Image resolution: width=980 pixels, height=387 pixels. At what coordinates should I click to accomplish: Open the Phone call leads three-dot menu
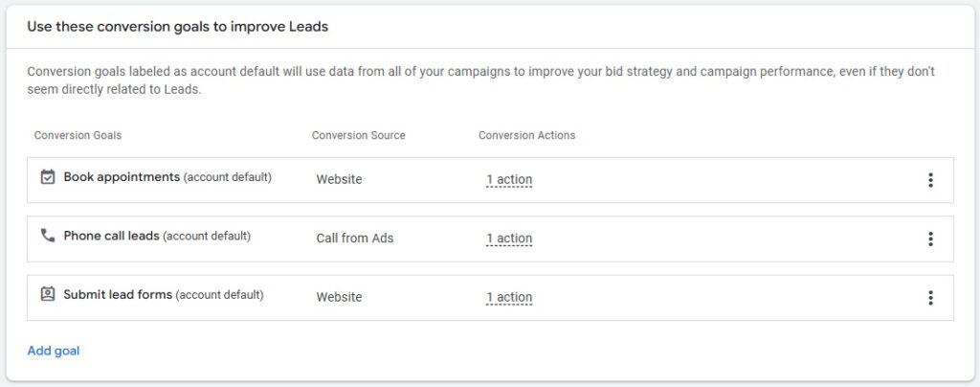[x=930, y=239]
